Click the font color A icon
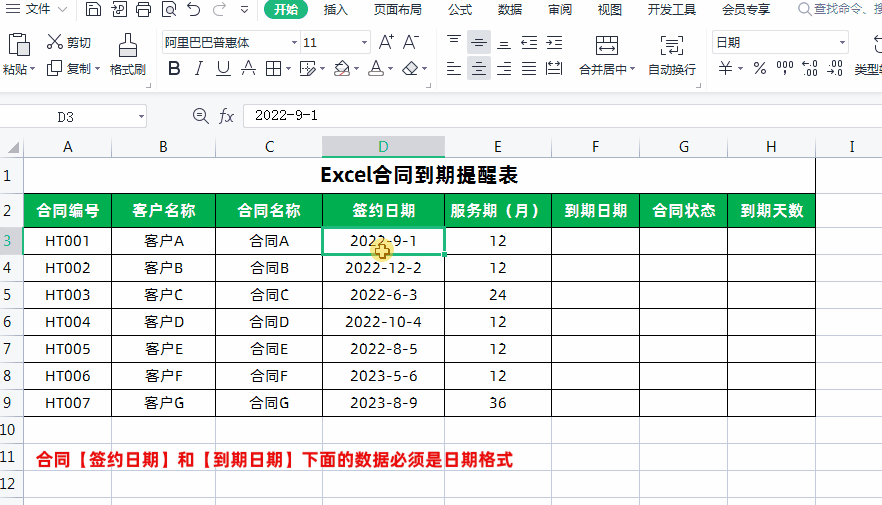The width and height of the screenshot is (882, 505). click(376, 69)
